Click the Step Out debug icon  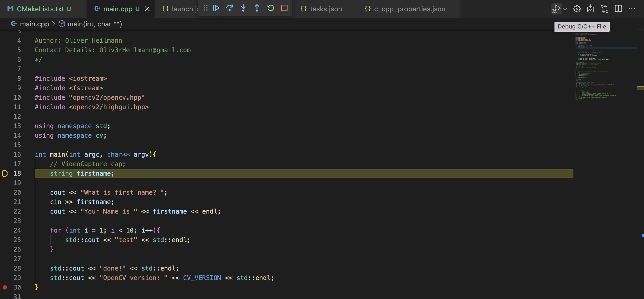[x=257, y=8]
